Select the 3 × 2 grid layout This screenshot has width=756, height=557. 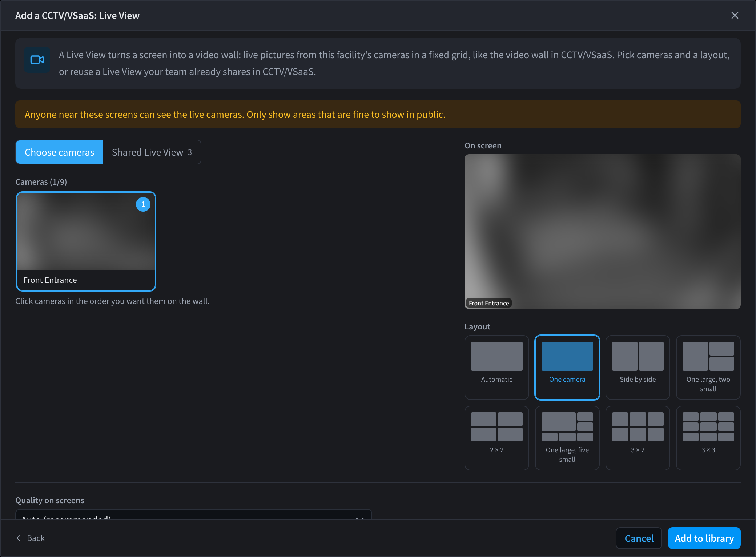coord(638,438)
